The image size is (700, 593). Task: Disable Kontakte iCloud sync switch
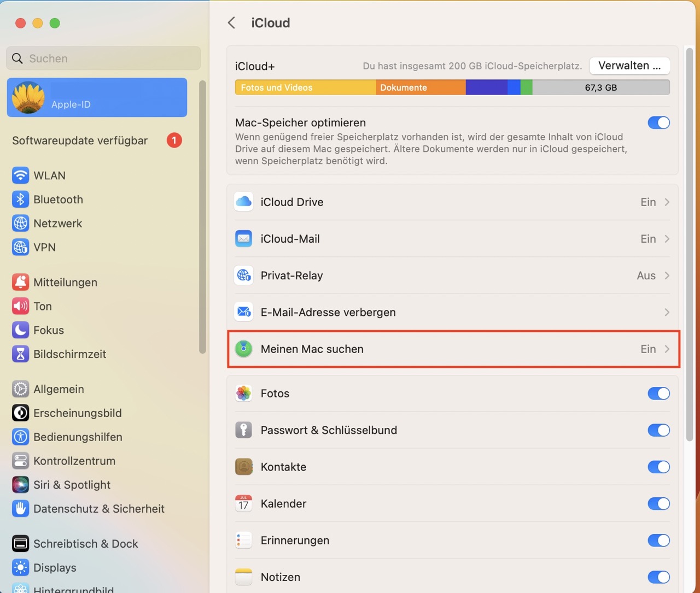point(658,467)
